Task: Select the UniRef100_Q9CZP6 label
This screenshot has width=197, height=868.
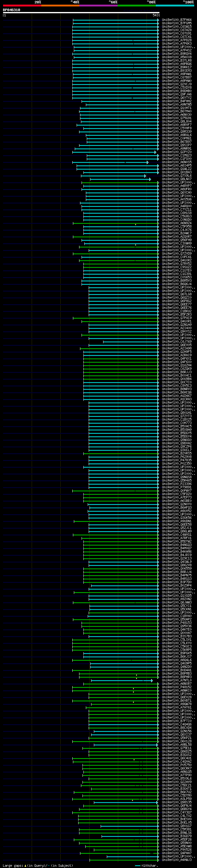Action: pyautogui.click(x=177, y=447)
